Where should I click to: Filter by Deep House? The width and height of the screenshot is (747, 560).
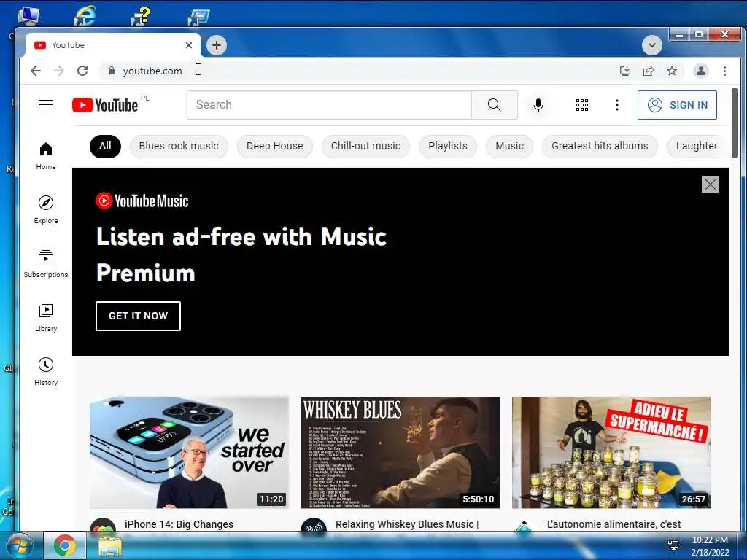274,146
